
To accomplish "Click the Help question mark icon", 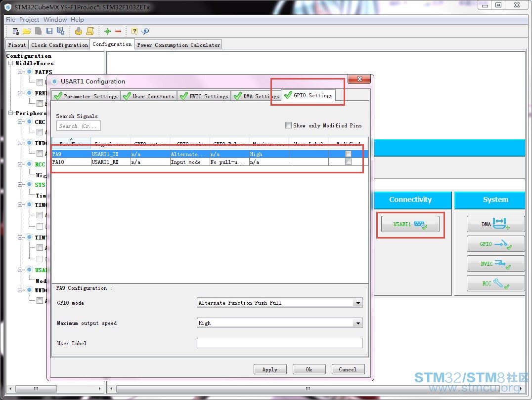I will tap(134, 31).
